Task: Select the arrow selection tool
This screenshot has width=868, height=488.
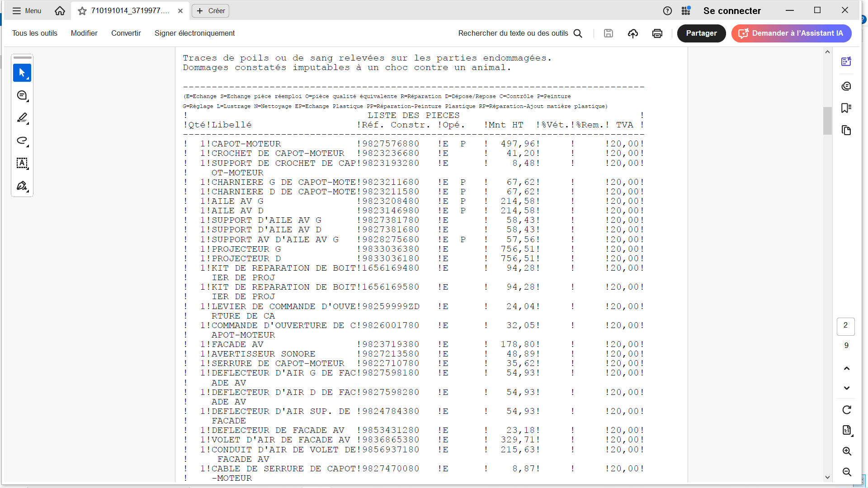Action: (22, 73)
